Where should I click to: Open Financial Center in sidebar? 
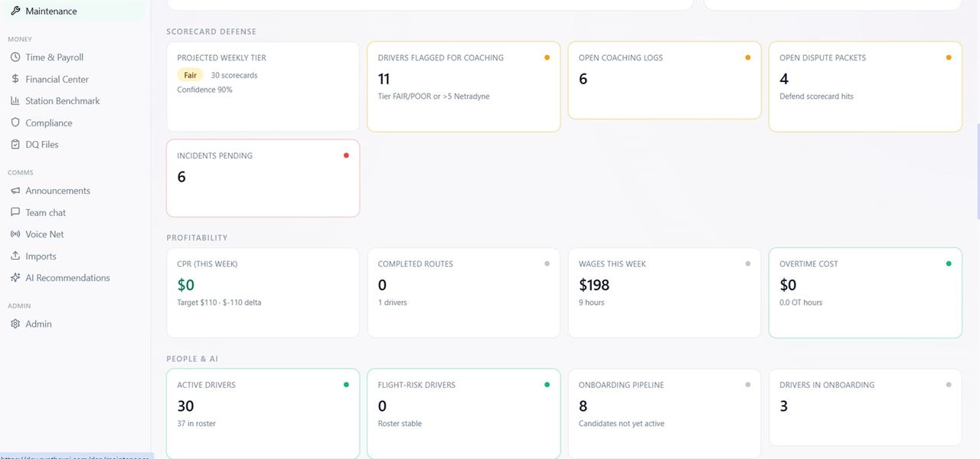tap(75, 79)
